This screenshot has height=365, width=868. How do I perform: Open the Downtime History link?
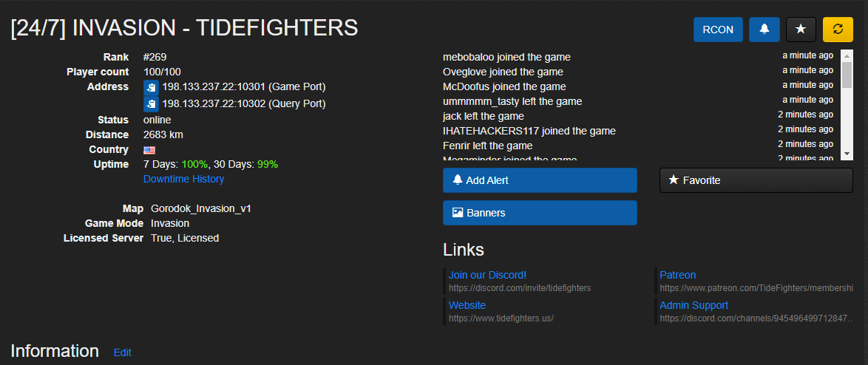point(183,179)
